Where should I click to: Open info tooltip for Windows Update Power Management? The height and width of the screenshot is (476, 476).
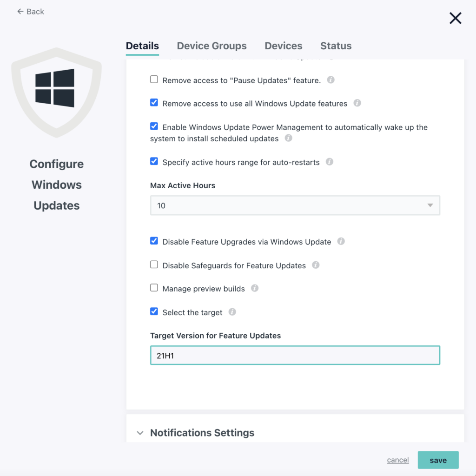pos(288,138)
